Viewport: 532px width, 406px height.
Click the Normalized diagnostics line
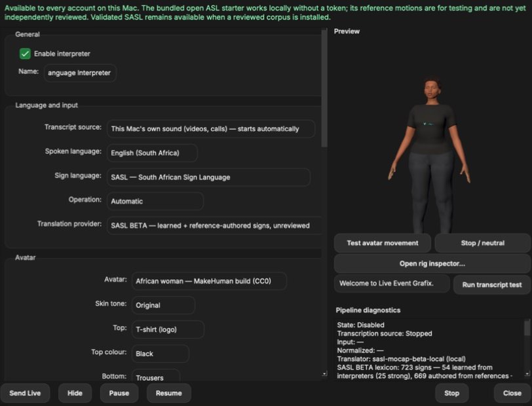coord(360,350)
